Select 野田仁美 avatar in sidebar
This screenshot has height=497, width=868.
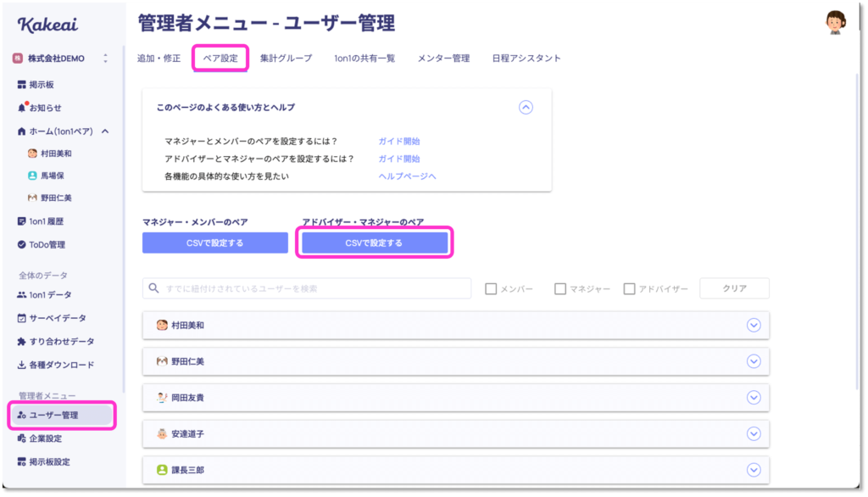(32, 198)
